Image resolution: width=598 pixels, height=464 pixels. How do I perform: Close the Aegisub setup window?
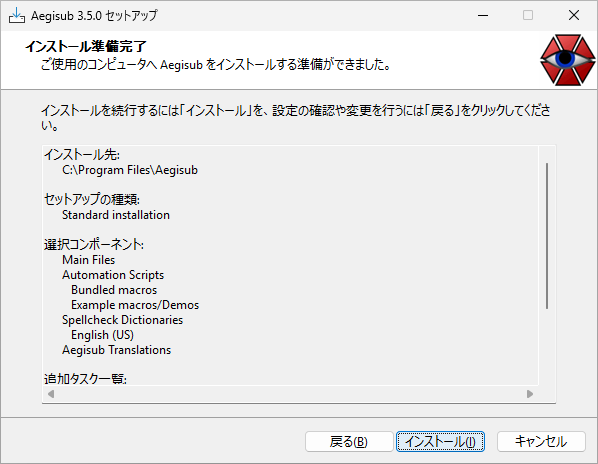click(x=574, y=16)
